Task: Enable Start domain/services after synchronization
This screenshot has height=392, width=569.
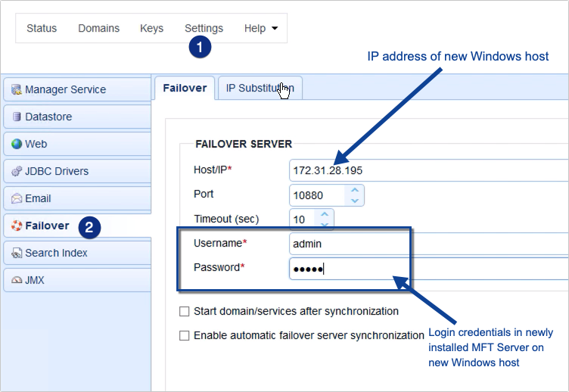Action: [184, 311]
